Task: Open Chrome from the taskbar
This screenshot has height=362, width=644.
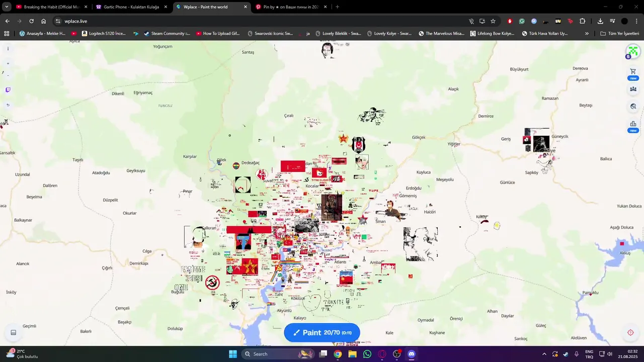Action: [338, 354]
